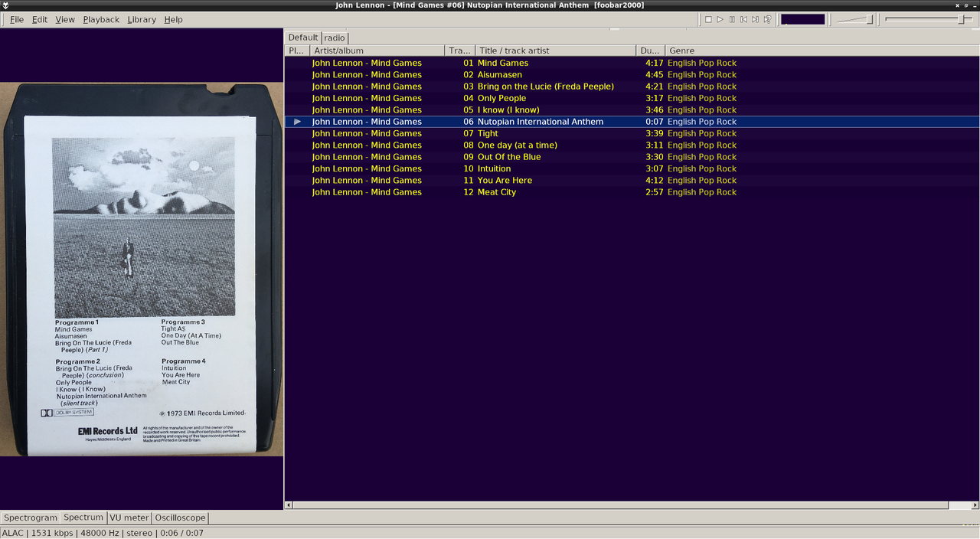Screen dimensions: 980x539
Task: Select track 09 Out Of the Blue
Action: click(x=632, y=157)
